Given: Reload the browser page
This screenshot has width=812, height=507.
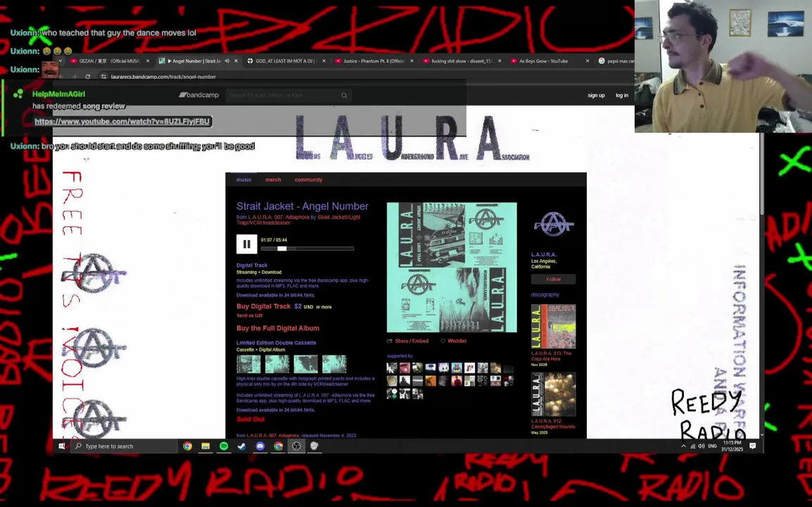Looking at the screenshot, I should [87, 77].
